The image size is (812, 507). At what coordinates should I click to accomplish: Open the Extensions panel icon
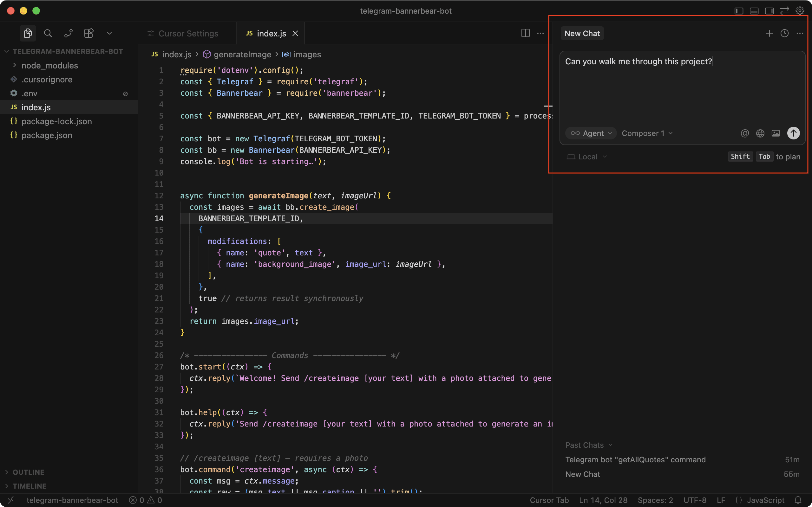(x=88, y=33)
